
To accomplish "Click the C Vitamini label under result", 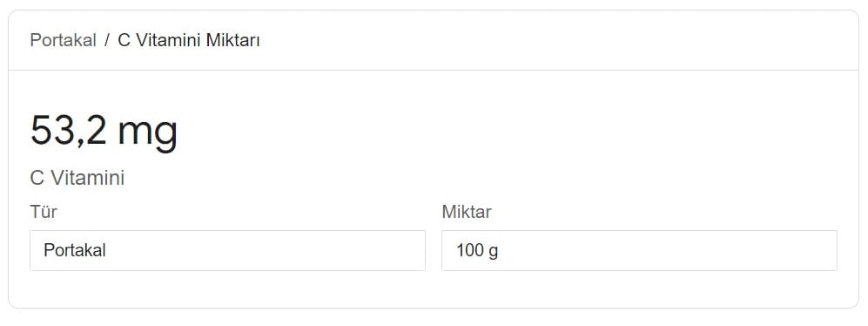I will point(77,178).
